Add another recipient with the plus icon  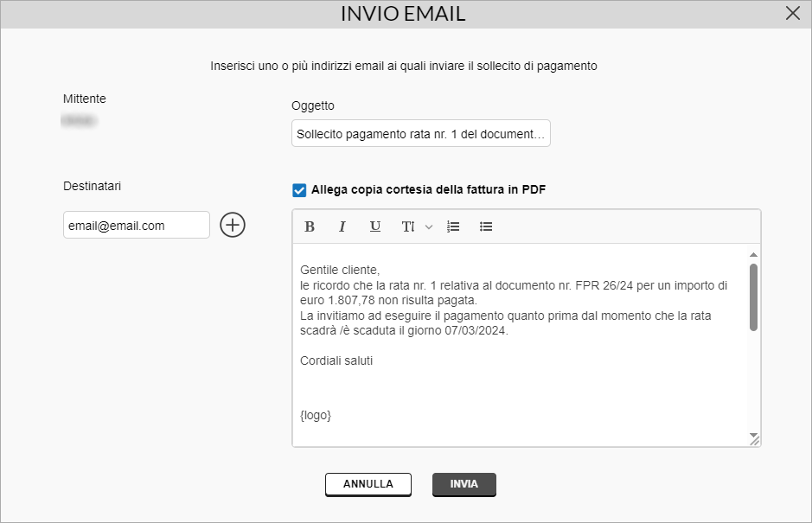click(233, 225)
